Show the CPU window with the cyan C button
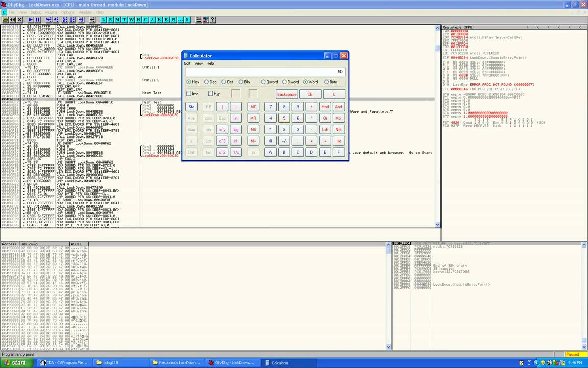Screen dimensions: 588x368 (145, 20)
